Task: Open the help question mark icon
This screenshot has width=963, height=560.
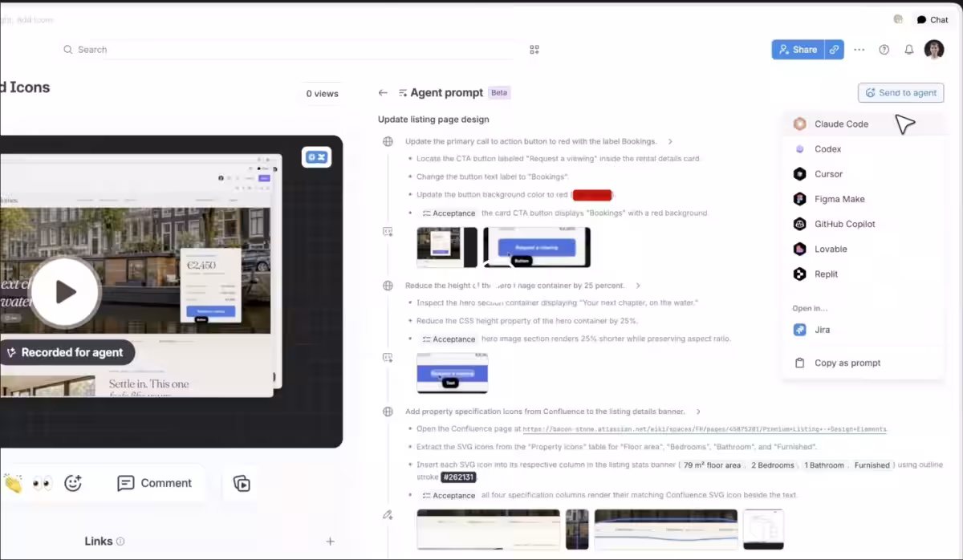Action: 884,50
